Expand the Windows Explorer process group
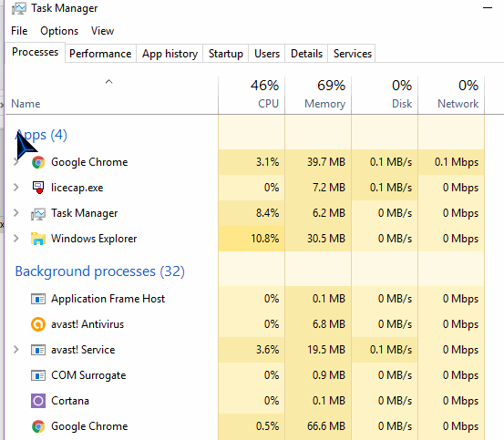 click(x=16, y=239)
